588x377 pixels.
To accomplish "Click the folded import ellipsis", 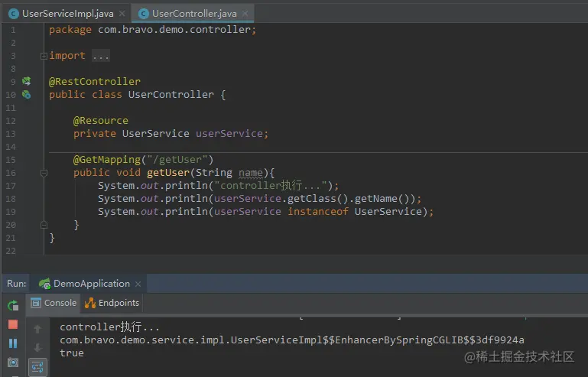I will pyautogui.click(x=101, y=56).
